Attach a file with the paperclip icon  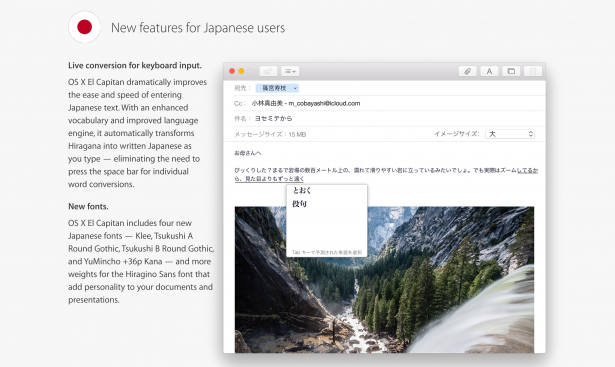tap(468, 71)
